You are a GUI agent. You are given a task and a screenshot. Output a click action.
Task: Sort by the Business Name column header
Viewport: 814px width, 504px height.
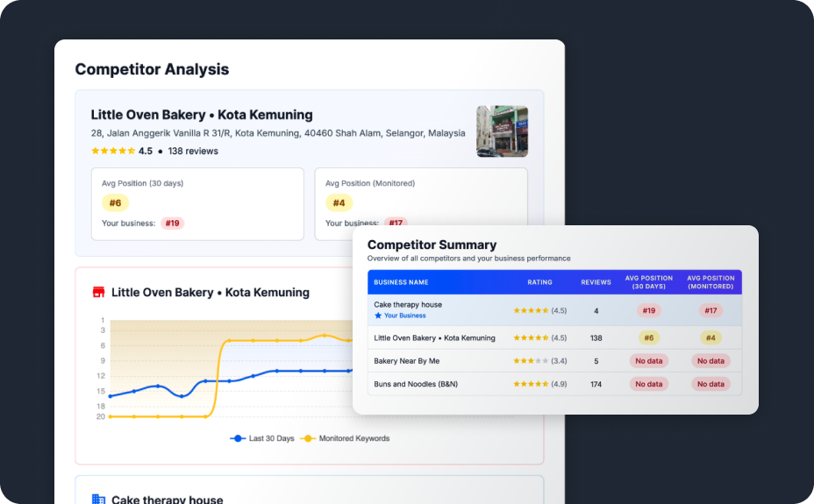(x=401, y=282)
